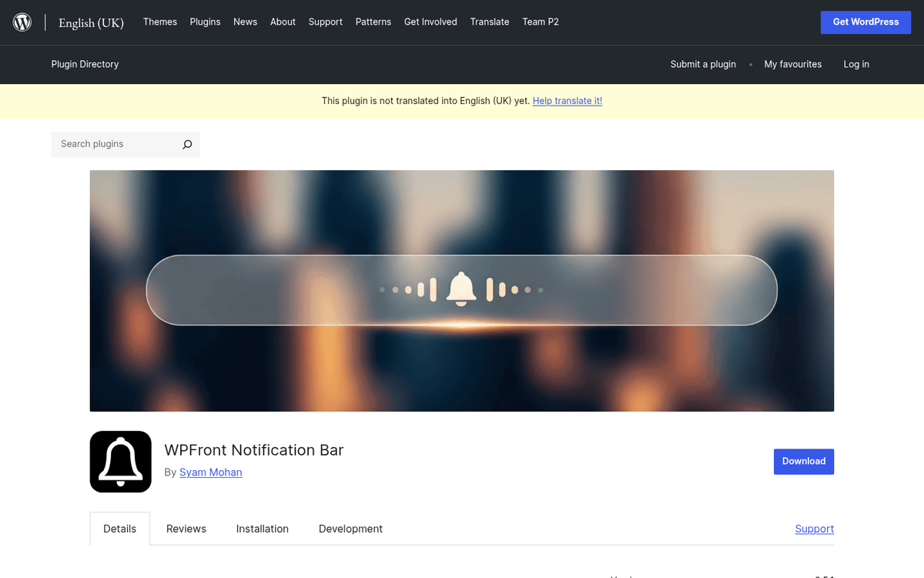Click the WPFront bell plugin icon
Viewport: 924px width, 578px height.
[x=120, y=462]
